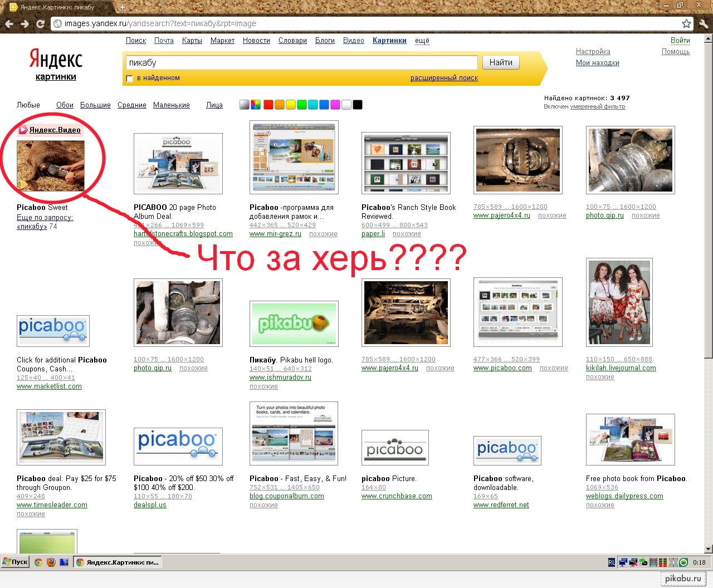
Task: Bookmark this page with the star icon
Action: coord(686,23)
